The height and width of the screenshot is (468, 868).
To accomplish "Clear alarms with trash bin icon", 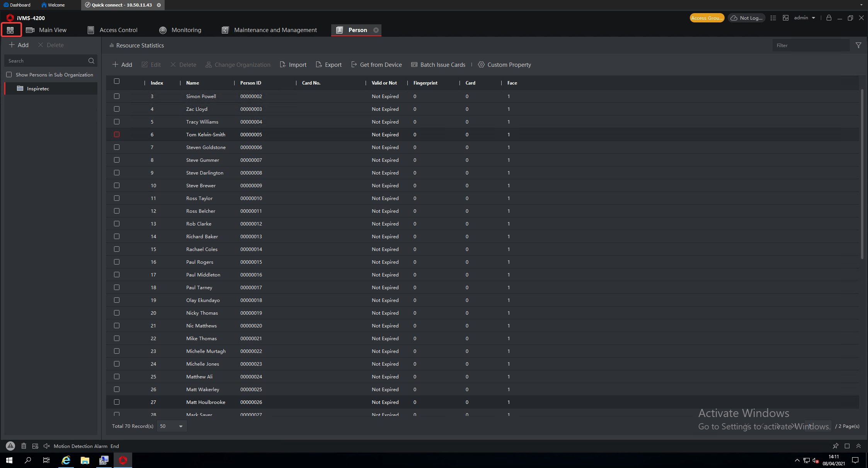I will pyautogui.click(x=24, y=446).
